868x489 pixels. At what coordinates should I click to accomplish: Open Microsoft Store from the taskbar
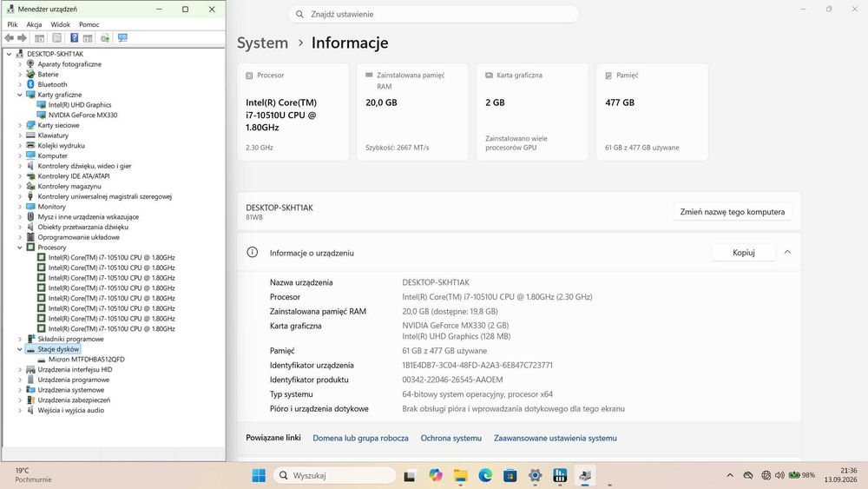pos(510,475)
